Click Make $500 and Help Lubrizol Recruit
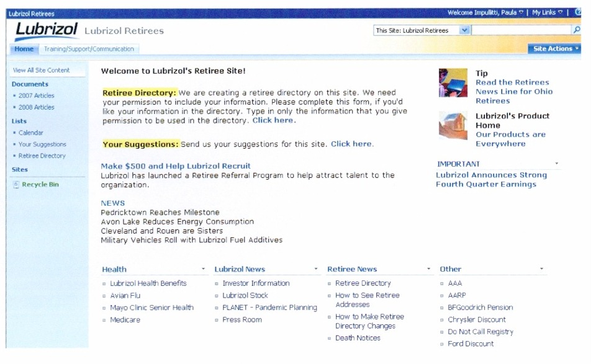591x364 pixels. (x=176, y=166)
